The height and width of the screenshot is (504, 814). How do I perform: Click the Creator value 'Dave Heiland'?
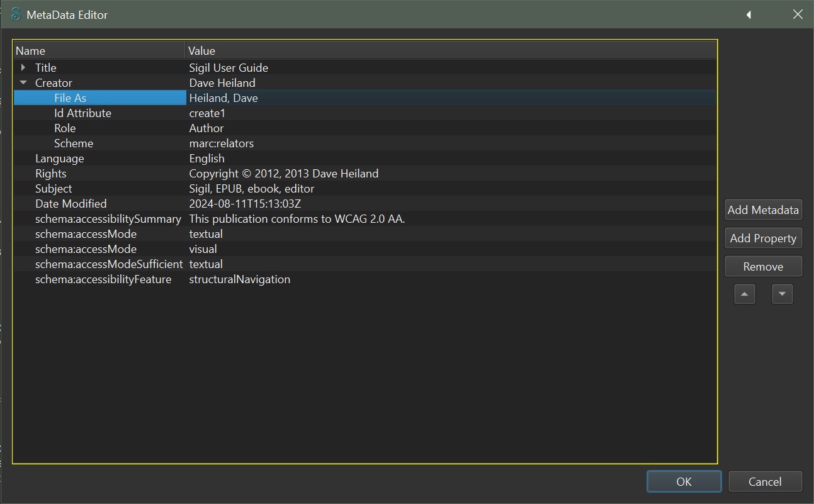coord(222,82)
